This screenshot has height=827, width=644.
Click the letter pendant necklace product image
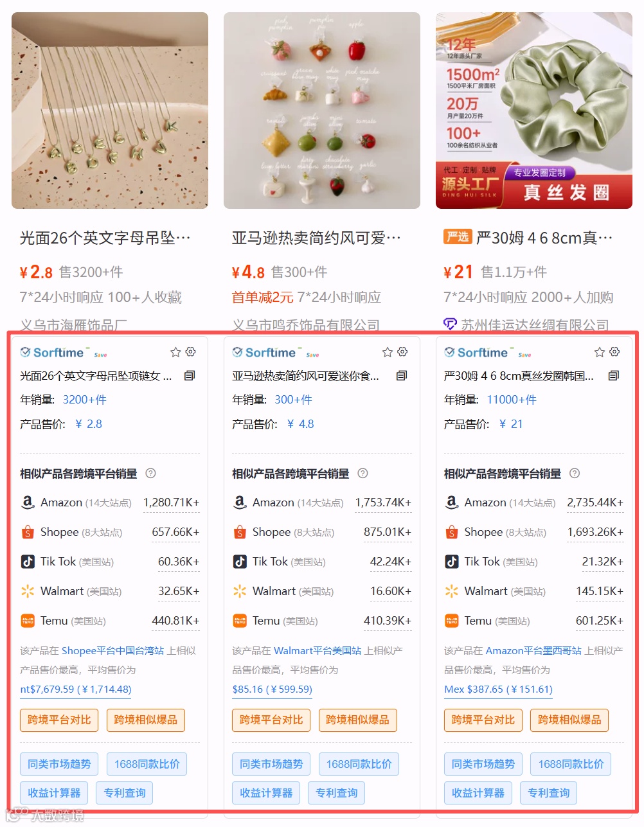(110, 111)
